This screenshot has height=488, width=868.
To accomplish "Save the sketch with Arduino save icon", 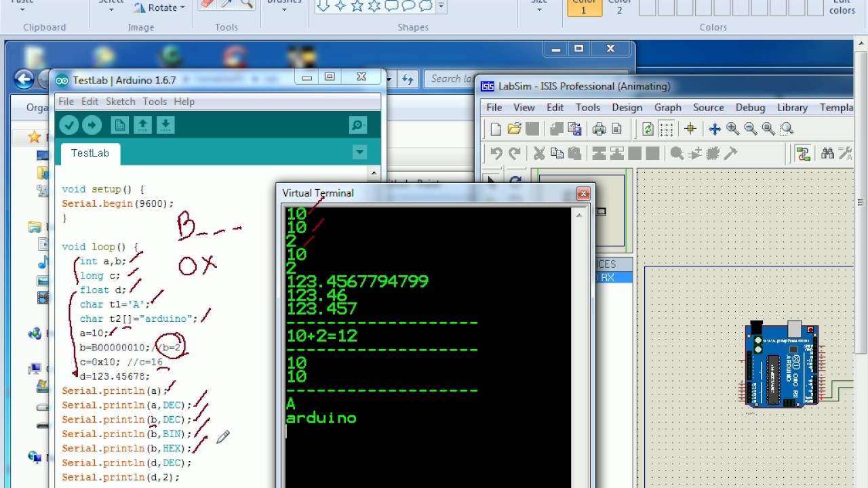I will (x=165, y=125).
